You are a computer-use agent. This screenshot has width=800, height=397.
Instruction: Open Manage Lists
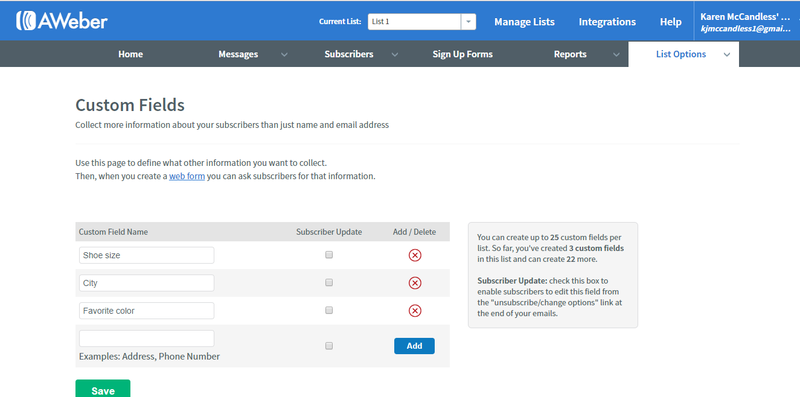click(524, 22)
